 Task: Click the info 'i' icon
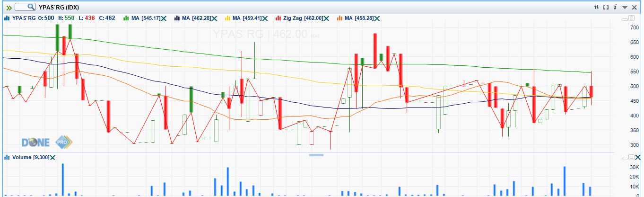pos(615,7)
